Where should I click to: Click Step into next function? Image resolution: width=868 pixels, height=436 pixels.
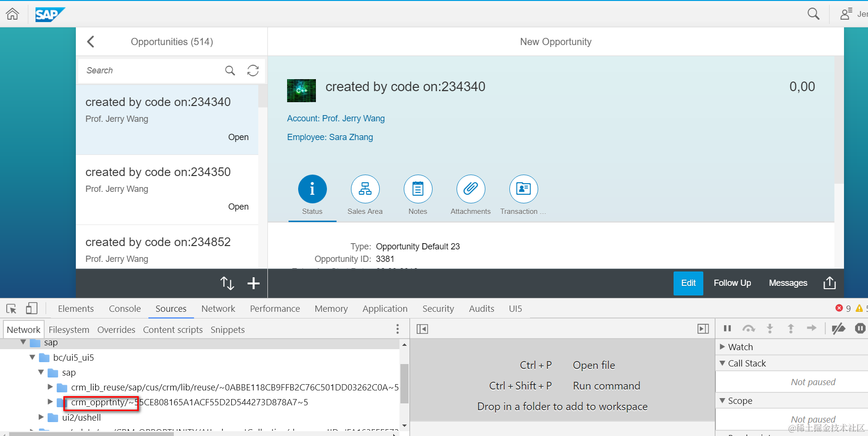coord(770,329)
